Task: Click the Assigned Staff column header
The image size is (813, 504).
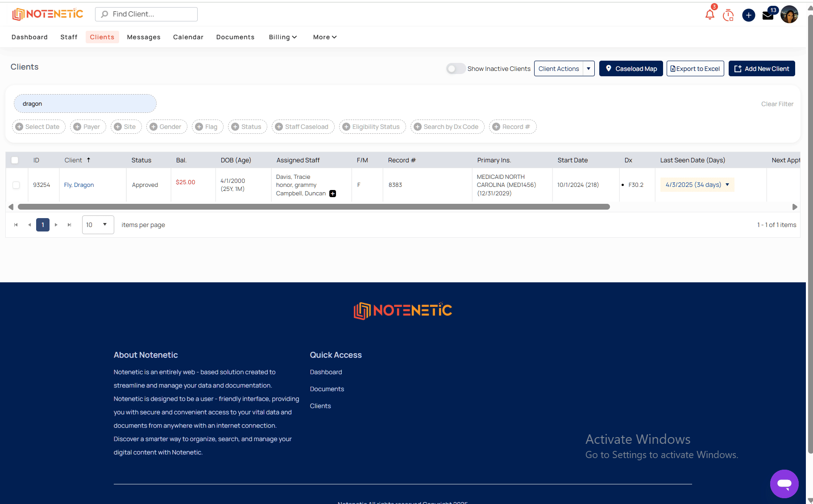Action: pyautogui.click(x=298, y=160)
